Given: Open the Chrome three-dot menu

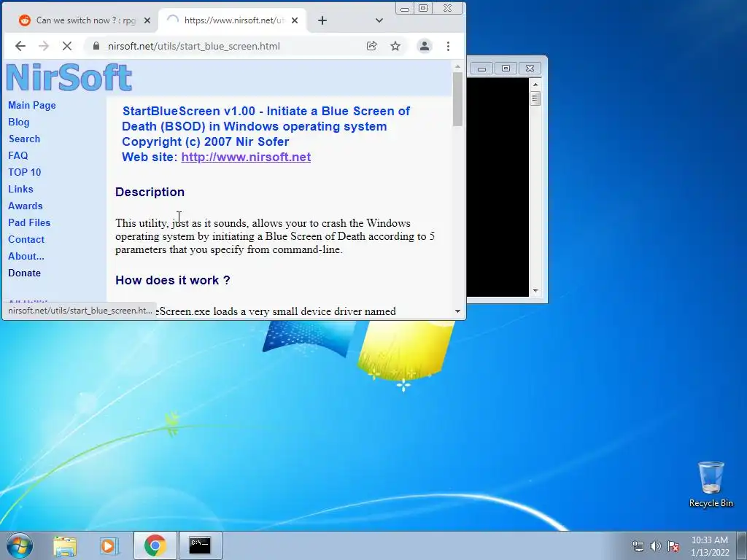Looking at the screenshot, I should click(x=448, y=46).
